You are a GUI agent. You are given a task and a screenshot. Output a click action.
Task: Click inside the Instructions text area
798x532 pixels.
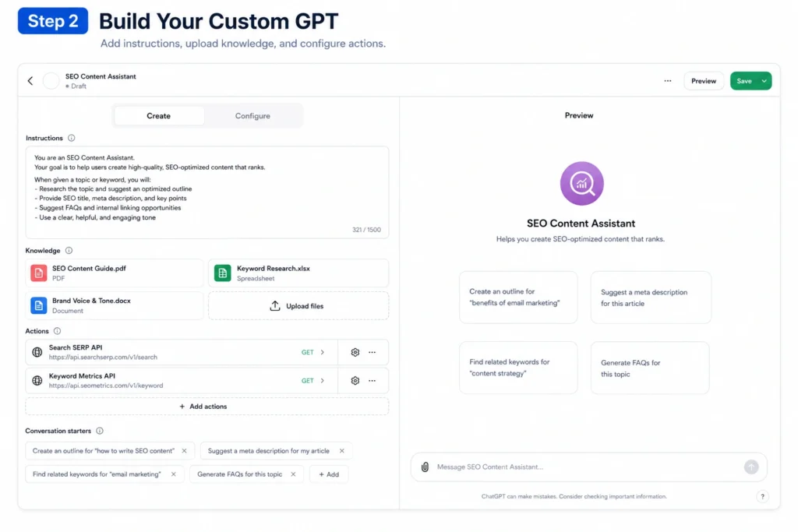click(x=207, y=192)
